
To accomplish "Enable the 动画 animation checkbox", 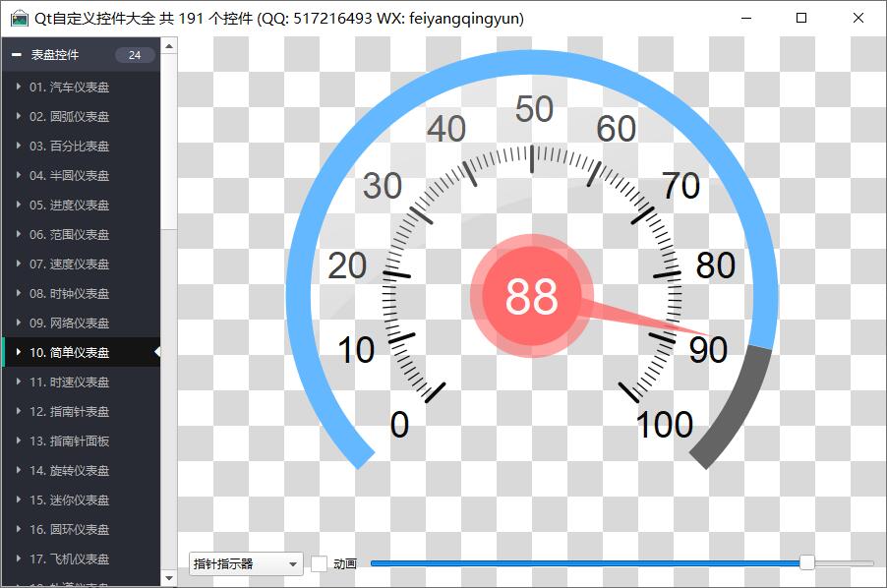I will coord(320,563).
